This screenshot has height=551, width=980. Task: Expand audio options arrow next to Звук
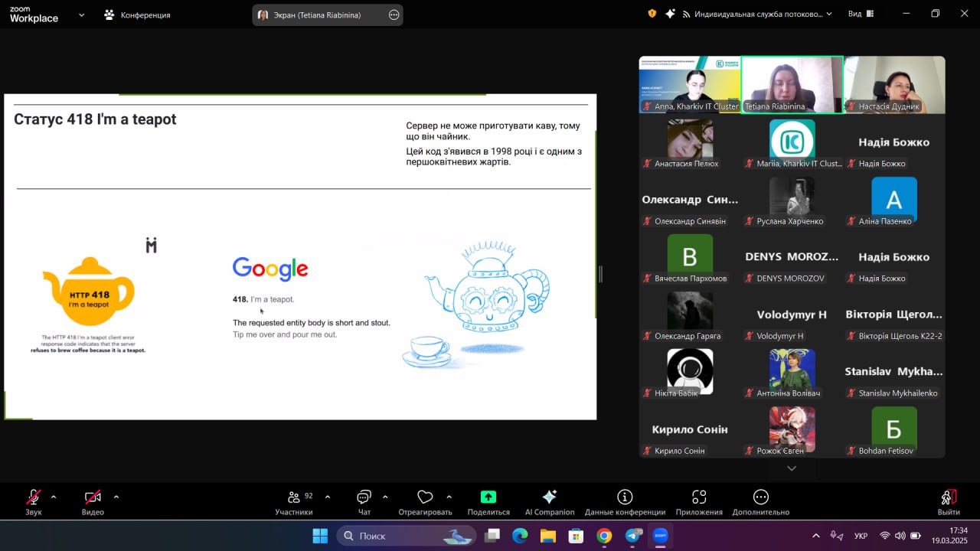pyautogui.click(x=54, y=497)
